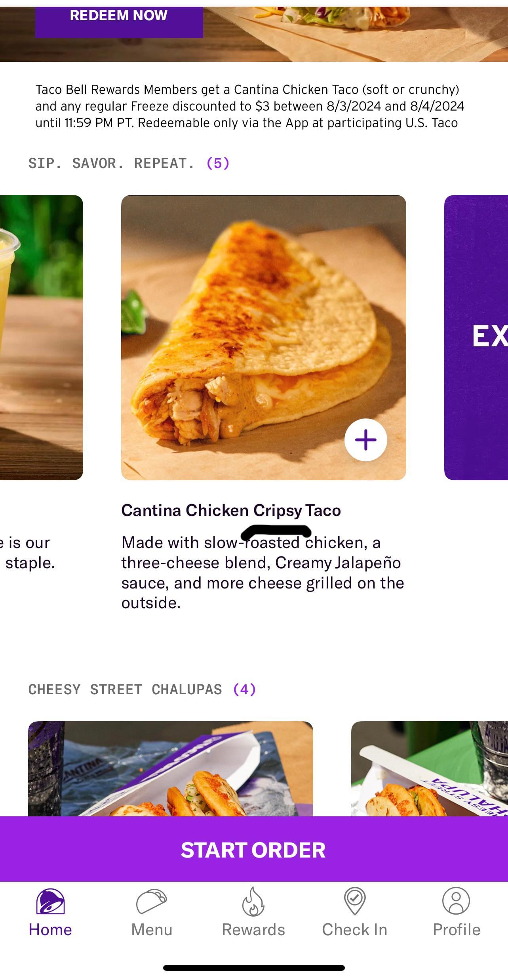The width and height of the screenshot is (508, 980).
Task: Add Cantina Chicken Crispy Taco with plus icon
Action: click(x=365, y=440)
